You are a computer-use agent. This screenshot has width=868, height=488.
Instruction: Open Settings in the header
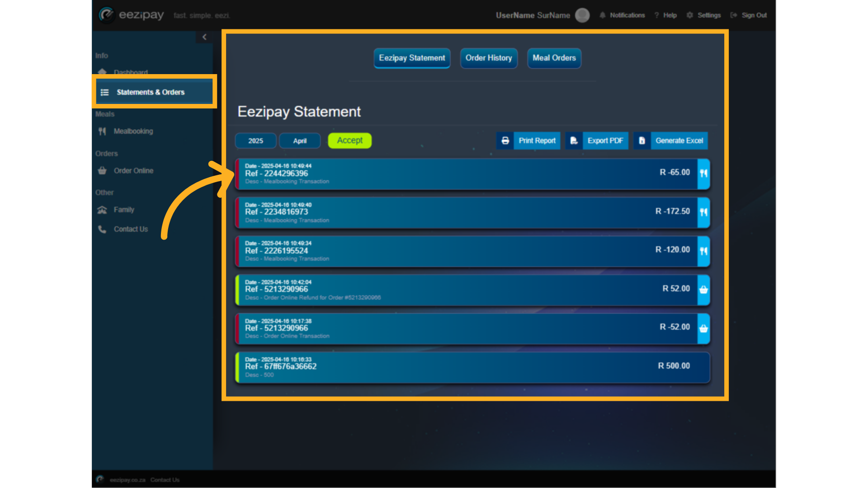pyautogui.click(x=709, y=15)
